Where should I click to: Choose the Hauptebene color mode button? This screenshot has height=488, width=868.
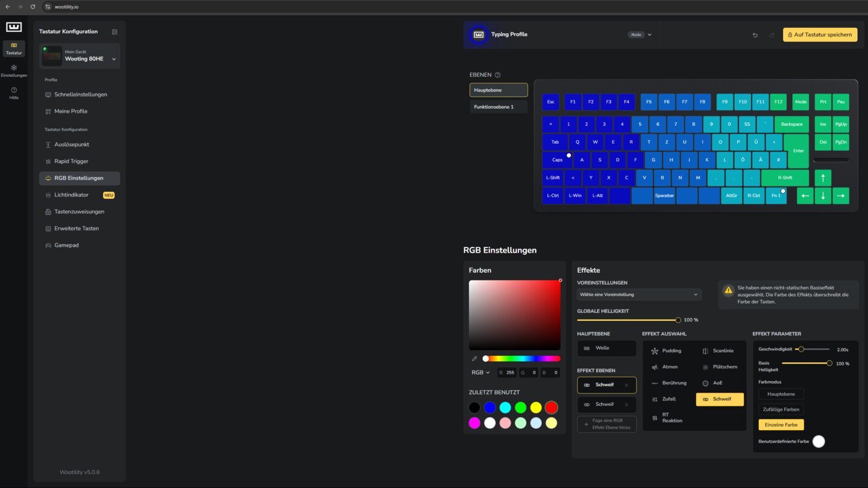pos(781,394)
